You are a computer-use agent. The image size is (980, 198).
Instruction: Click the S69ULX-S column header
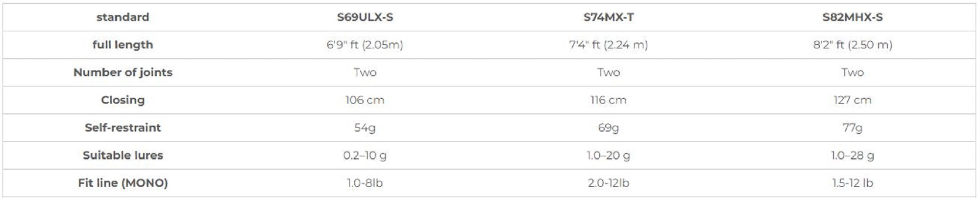(x=365, y=17)
